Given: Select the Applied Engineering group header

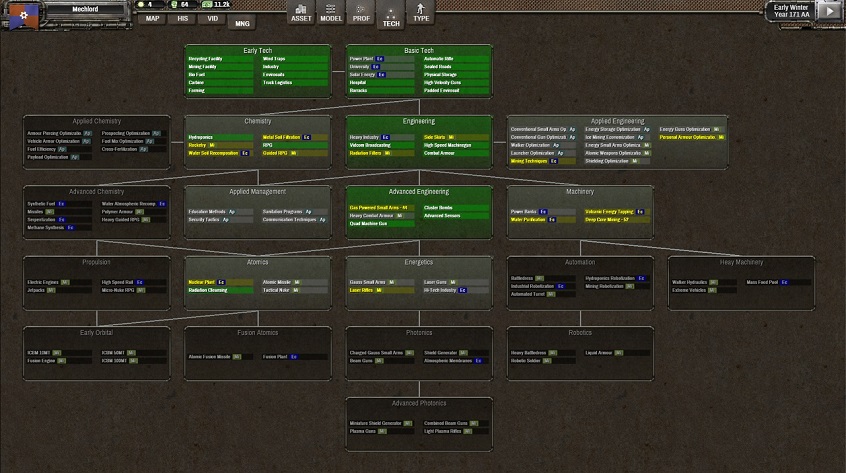Looking at the screenshot, I should [x=617, y=121].
